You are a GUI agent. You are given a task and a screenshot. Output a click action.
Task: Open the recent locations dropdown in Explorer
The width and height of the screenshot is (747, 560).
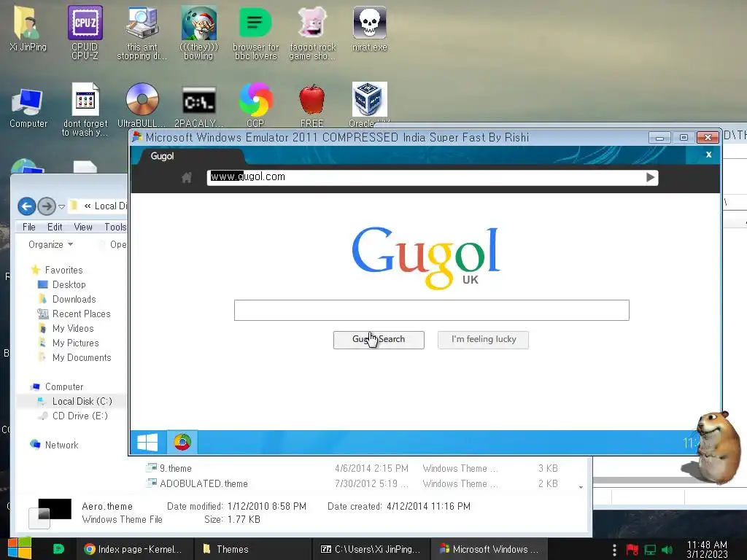(61, 206)
